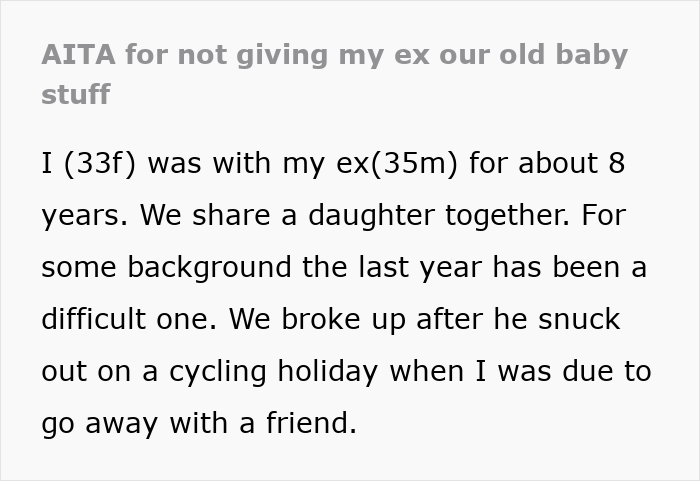Click the word 'holiday' in the paragraph
Viewport: 700px width, 481px height.
click(329, 371)
